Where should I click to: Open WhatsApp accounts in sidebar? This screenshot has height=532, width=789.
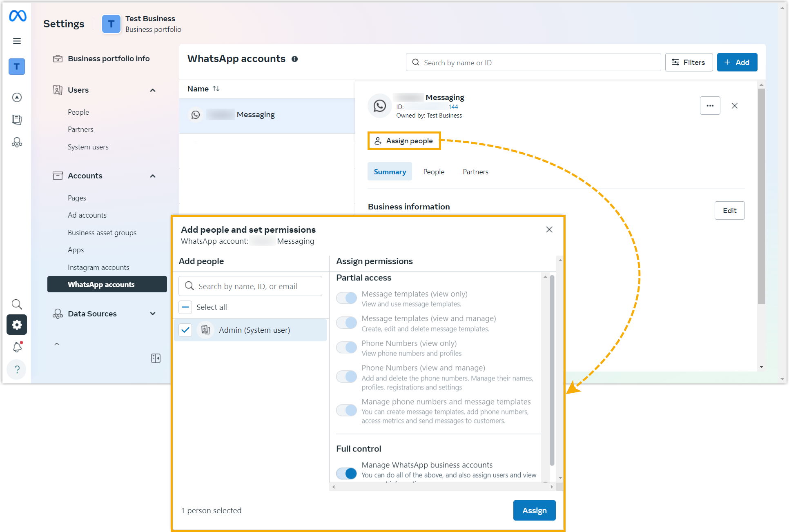pos(107,284)
